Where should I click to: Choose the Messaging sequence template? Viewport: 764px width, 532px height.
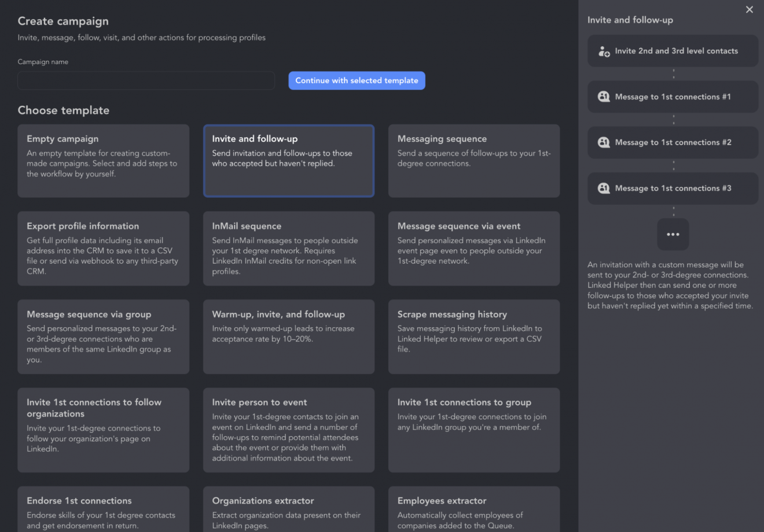(473, 161)
